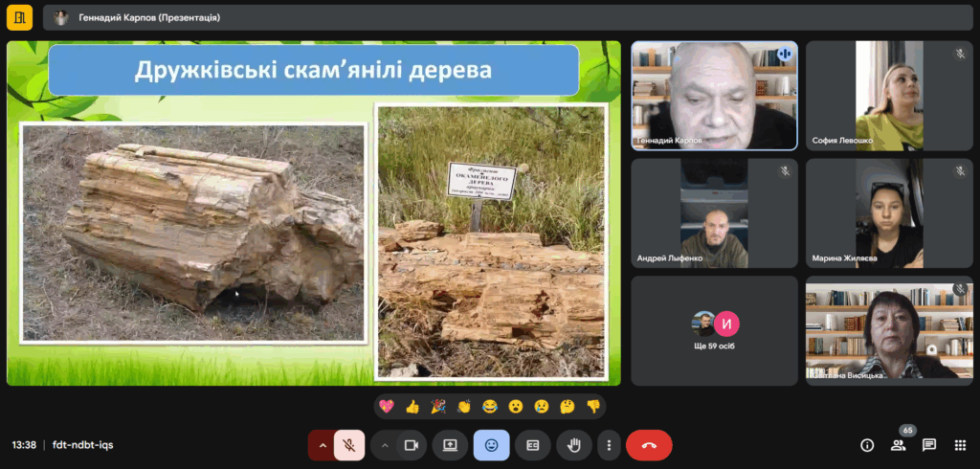Click the present screen icon

(450, 445)
